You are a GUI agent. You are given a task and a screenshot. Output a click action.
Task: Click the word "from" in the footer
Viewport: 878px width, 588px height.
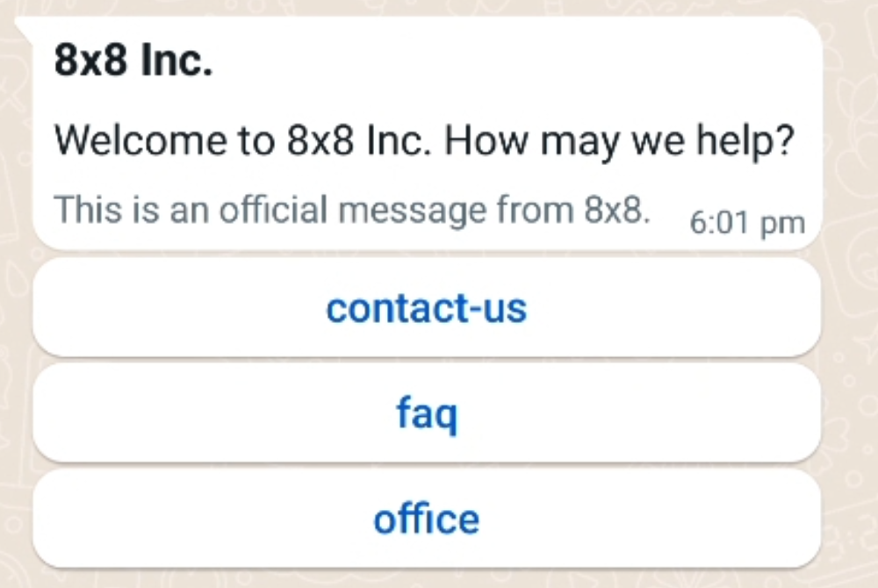click(x=530, y=211)
